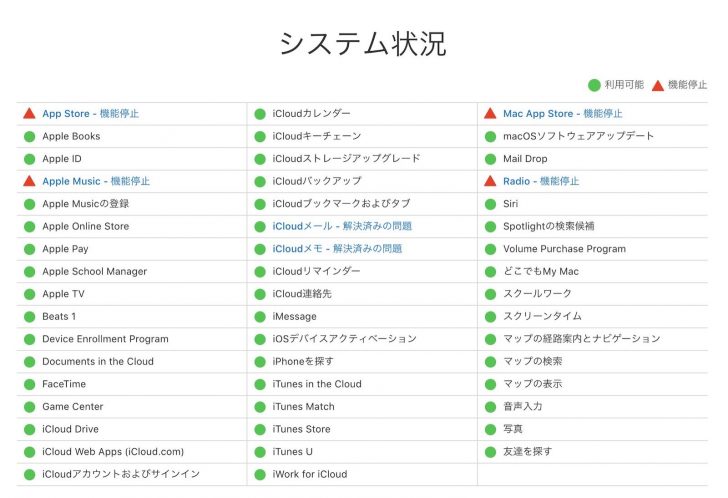Select the Spotlightの検索候補 text

tap(549, 226)
